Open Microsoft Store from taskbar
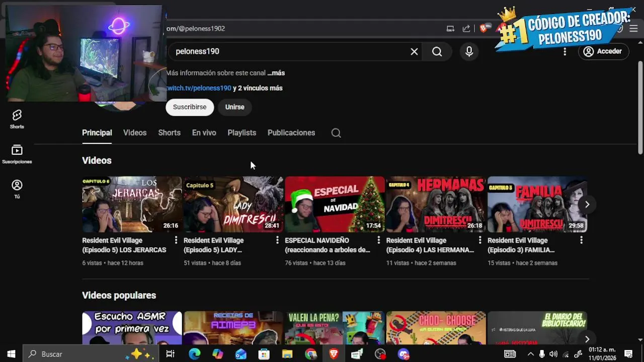The height and width of the screenshot is (362, 644). tap(264, 354)
